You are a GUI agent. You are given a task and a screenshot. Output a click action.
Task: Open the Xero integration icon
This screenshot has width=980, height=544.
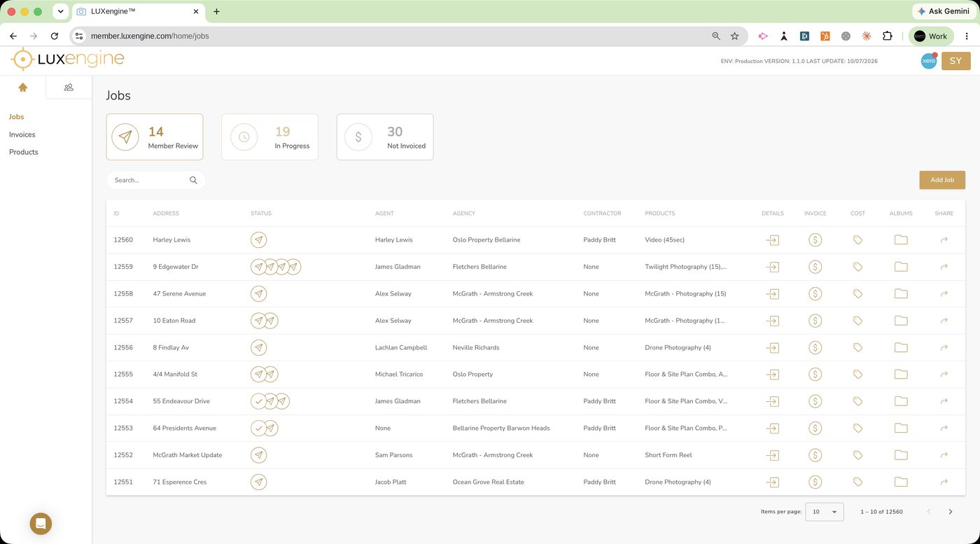coord(929,61)
